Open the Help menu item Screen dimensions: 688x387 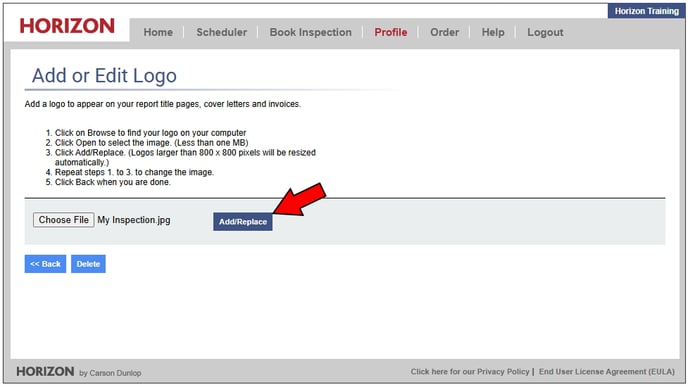[493, 32]
